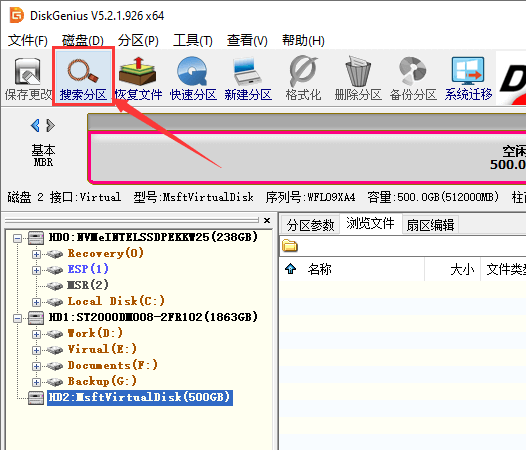Sort files by the 大小 column header
Screen dimensions: 526x450
[x=453, y=269]
